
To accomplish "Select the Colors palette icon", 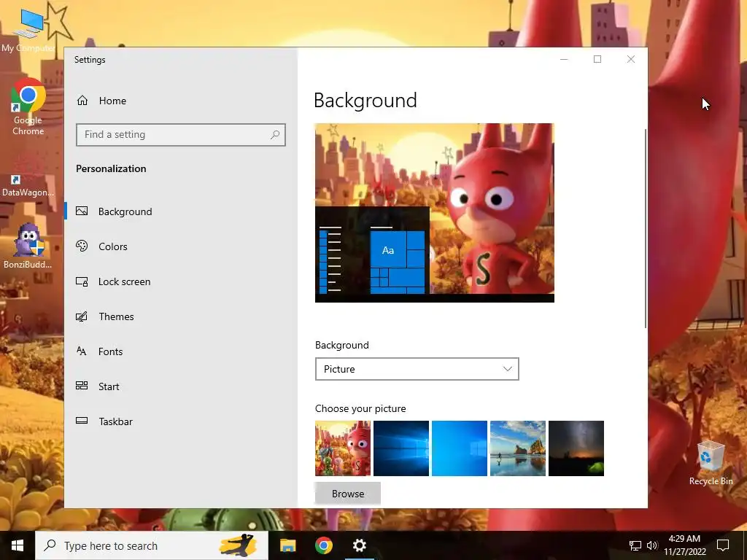I will [x=82, y=246].
